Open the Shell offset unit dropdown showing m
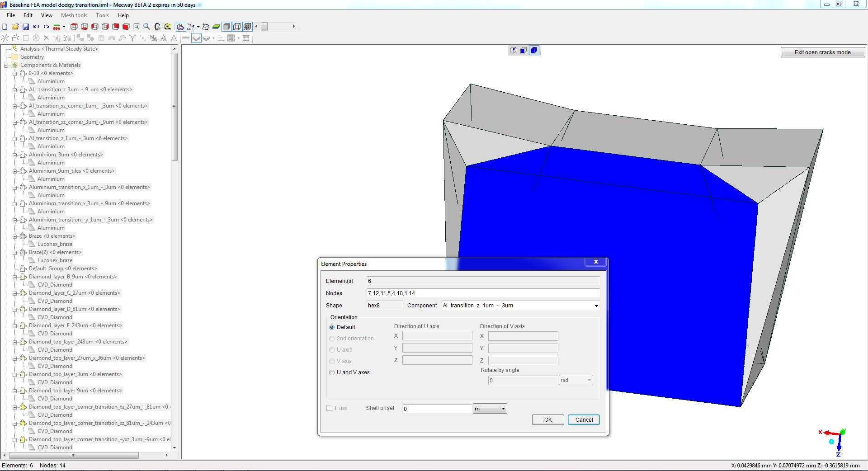 pyautogui.click(x=490, y=409)
